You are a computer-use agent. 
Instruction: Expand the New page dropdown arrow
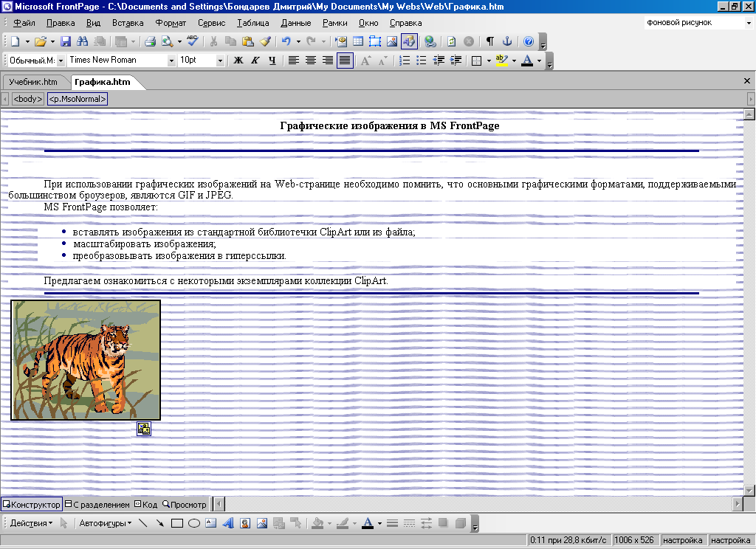click(x=27, y=41)
